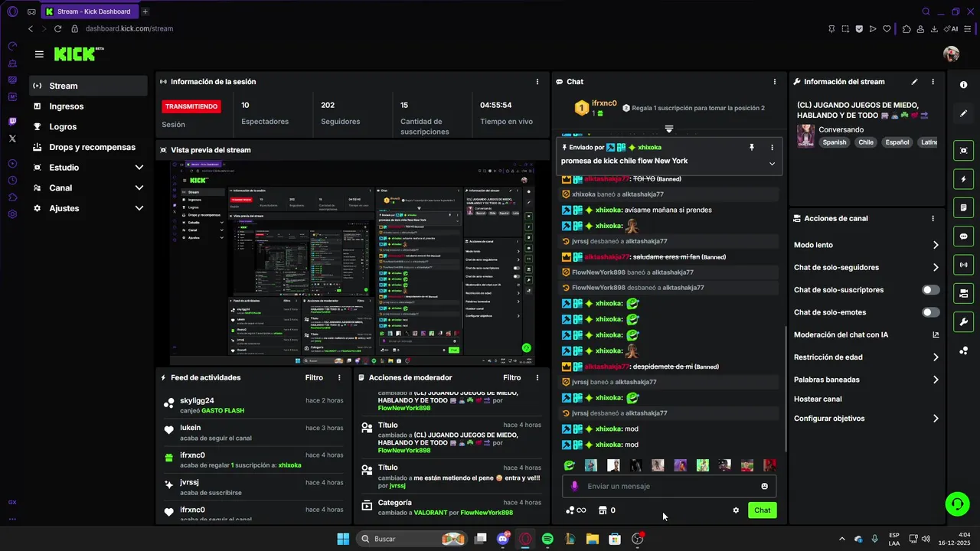The width and height of the screenshot is (980, 551).
Task: Click the document icon in right rail
Action: [x=964, y=207]
